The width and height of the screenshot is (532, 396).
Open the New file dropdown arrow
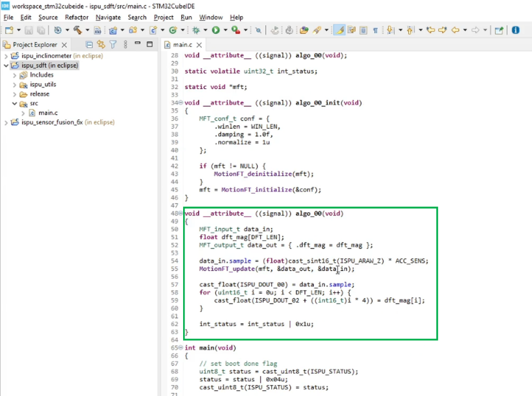coord(19,30)
